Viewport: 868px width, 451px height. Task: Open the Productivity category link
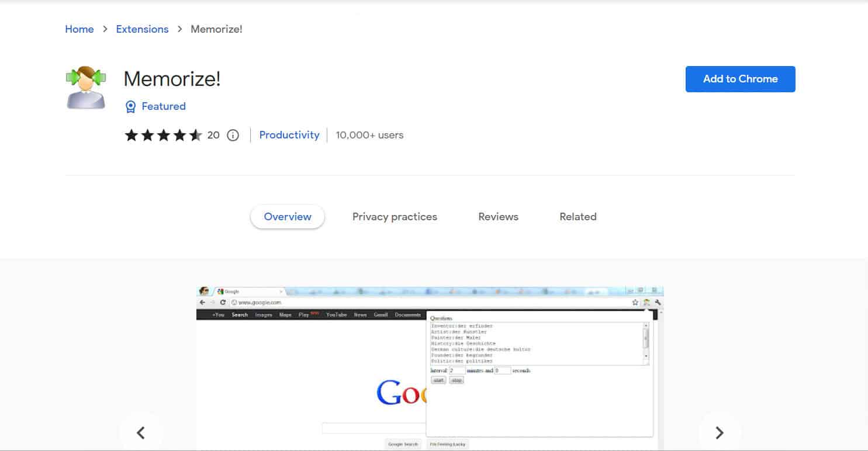click(x=289, y=135)
